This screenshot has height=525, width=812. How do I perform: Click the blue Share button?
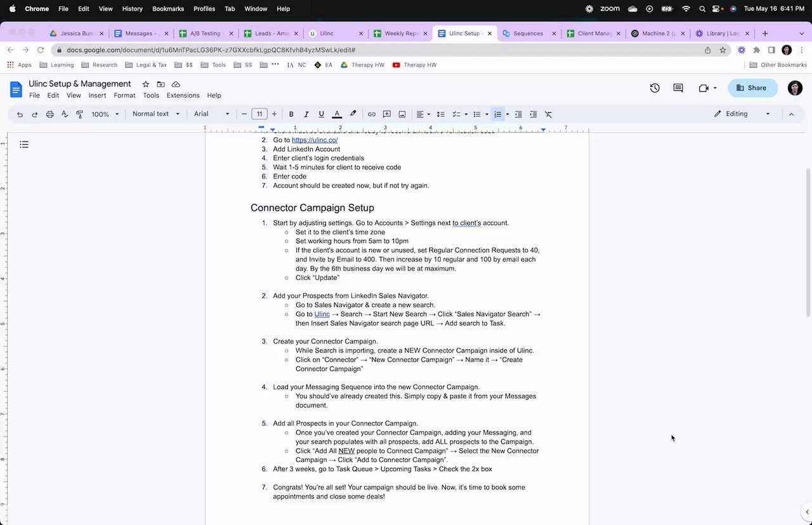click(752, 88)
